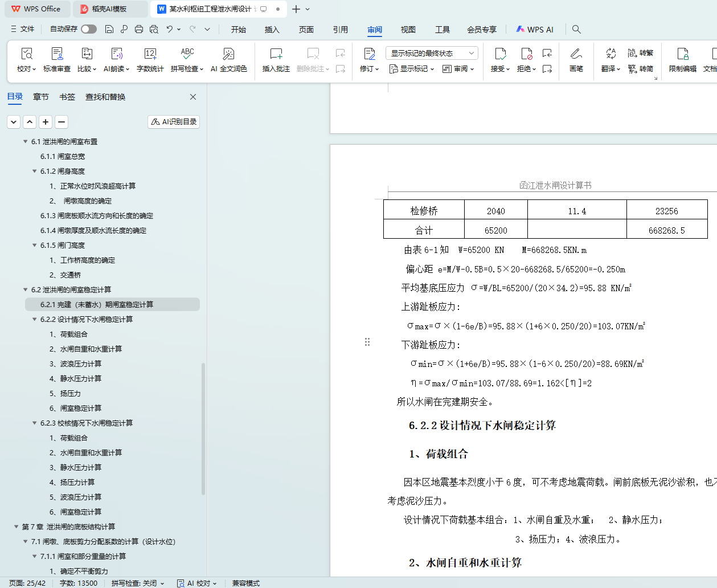Image resolution: width=717 pixels, height=588 pixels.
Task: Click the outline panel vertical scrollbar
Action: [203, 427]
